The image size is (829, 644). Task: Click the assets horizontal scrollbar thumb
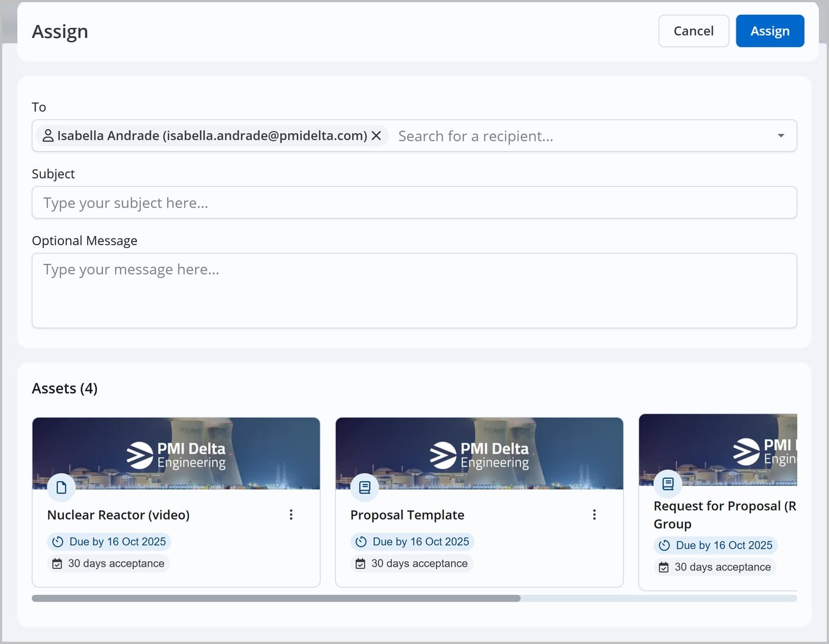coord(276,598)
